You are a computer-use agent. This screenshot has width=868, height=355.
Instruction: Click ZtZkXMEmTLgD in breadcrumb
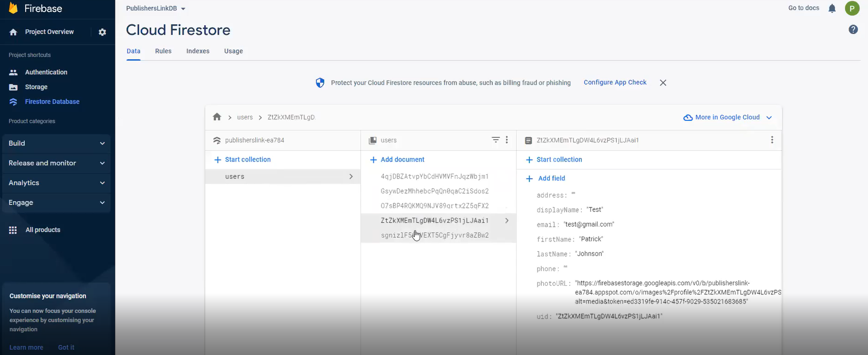coord(291,117)
